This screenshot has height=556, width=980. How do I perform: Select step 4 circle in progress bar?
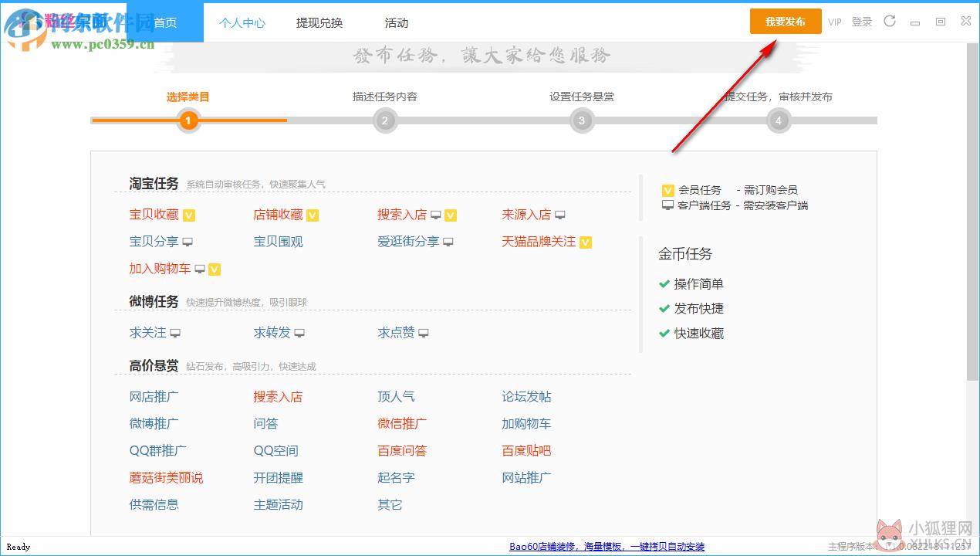(x=779, y=120)
